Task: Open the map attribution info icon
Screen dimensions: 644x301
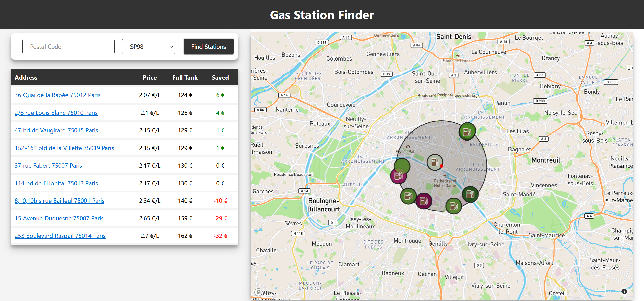Action: (624, 291)
